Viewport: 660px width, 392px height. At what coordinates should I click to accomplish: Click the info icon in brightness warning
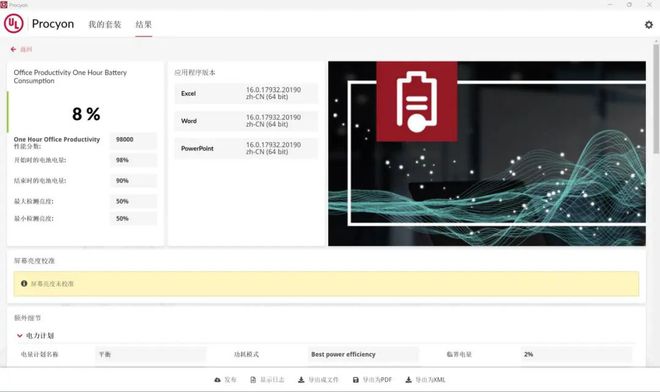pos(24,283)
